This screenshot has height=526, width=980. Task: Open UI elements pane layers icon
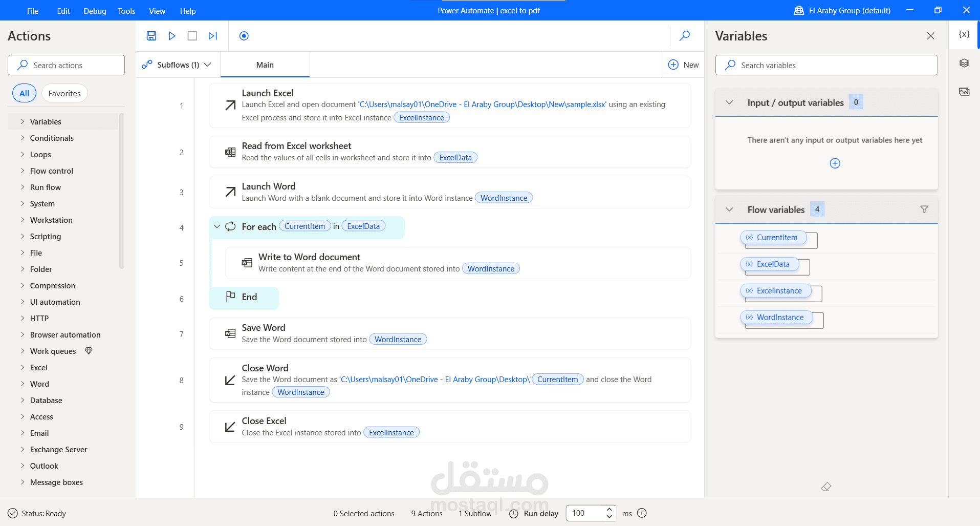point(964,63)
